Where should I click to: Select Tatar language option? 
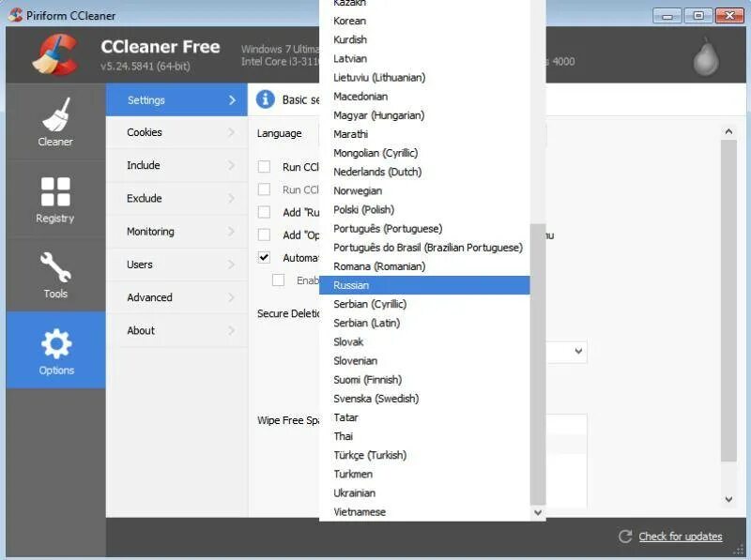(x=424, y=417)
